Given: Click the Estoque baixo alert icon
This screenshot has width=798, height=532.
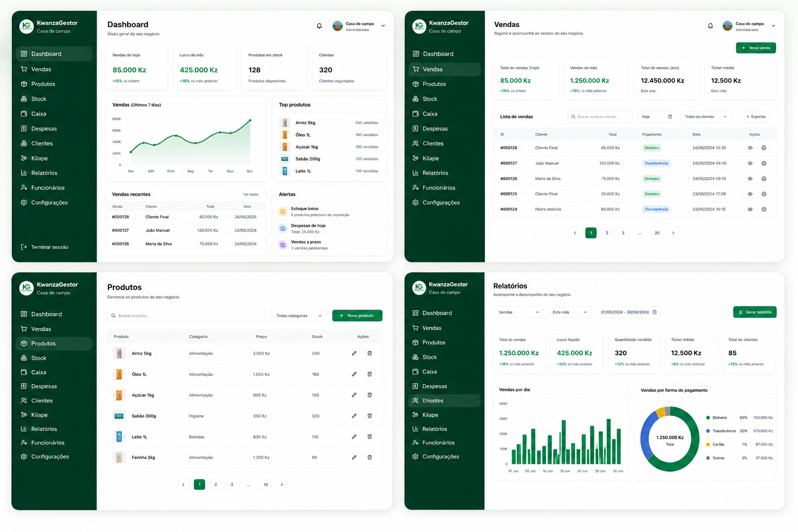Looking at the screenshot, I should click(283, 211).
